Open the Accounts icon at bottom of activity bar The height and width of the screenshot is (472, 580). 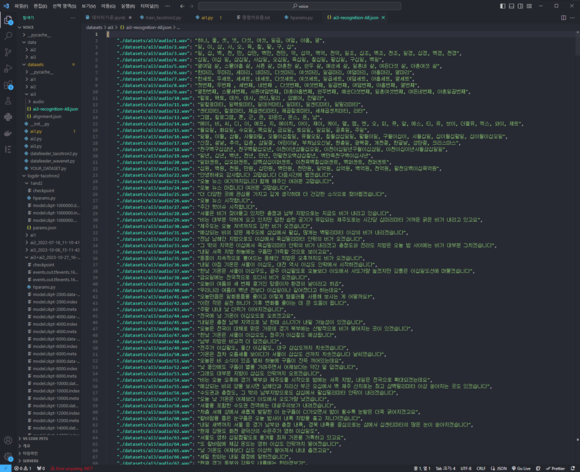pyautogui.click(x=8, y=440)
